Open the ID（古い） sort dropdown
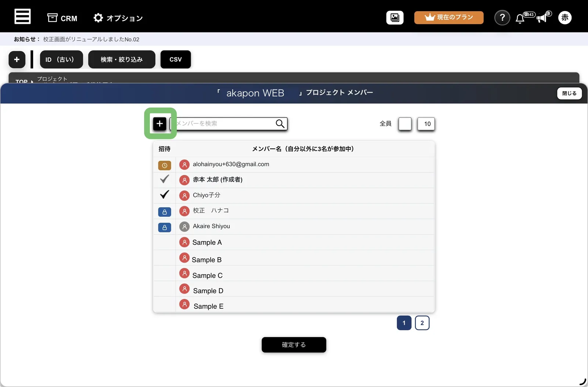 click(61, 59)
